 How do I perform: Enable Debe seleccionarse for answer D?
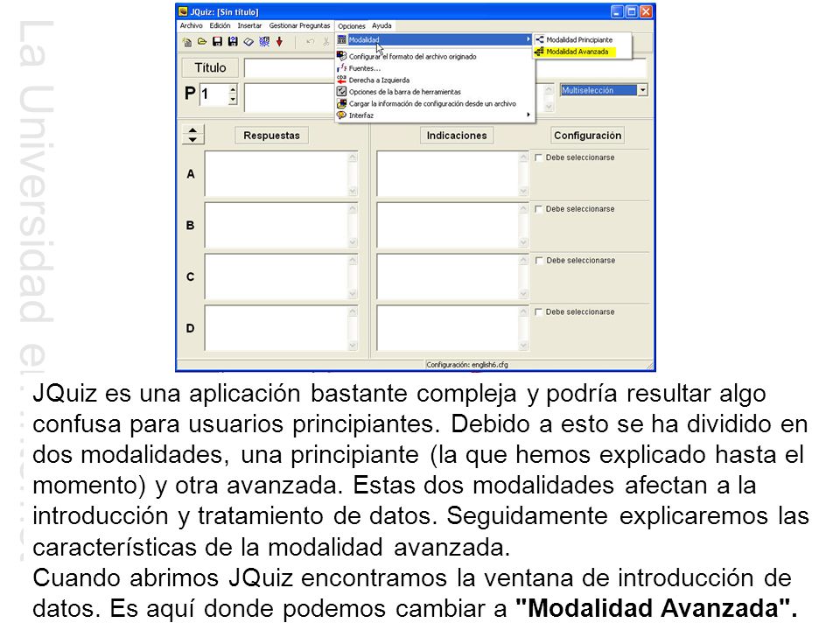pyautogui.click(x=539, y=311)
